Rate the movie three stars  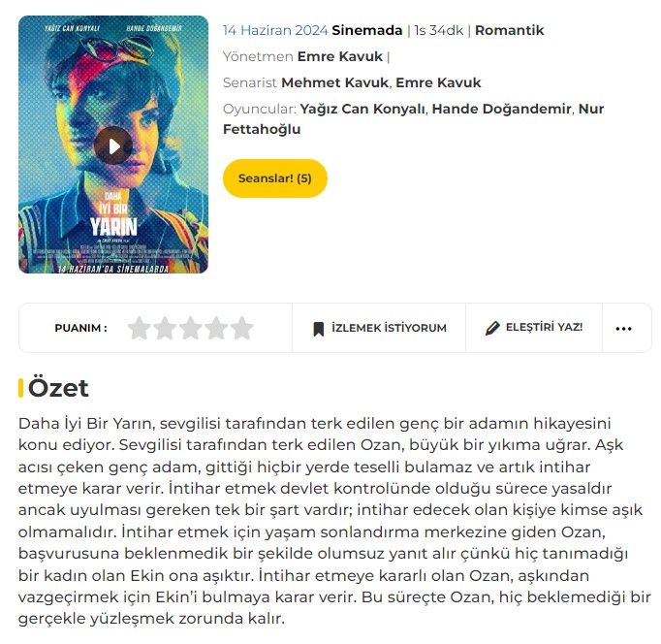[x=191, y=328]
